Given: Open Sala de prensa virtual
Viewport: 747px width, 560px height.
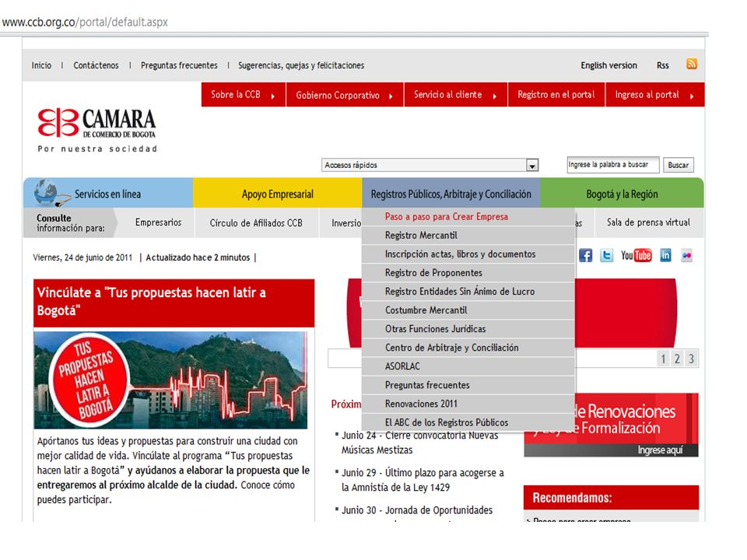Looking at the screenshot, I should (x=648, y=222).
